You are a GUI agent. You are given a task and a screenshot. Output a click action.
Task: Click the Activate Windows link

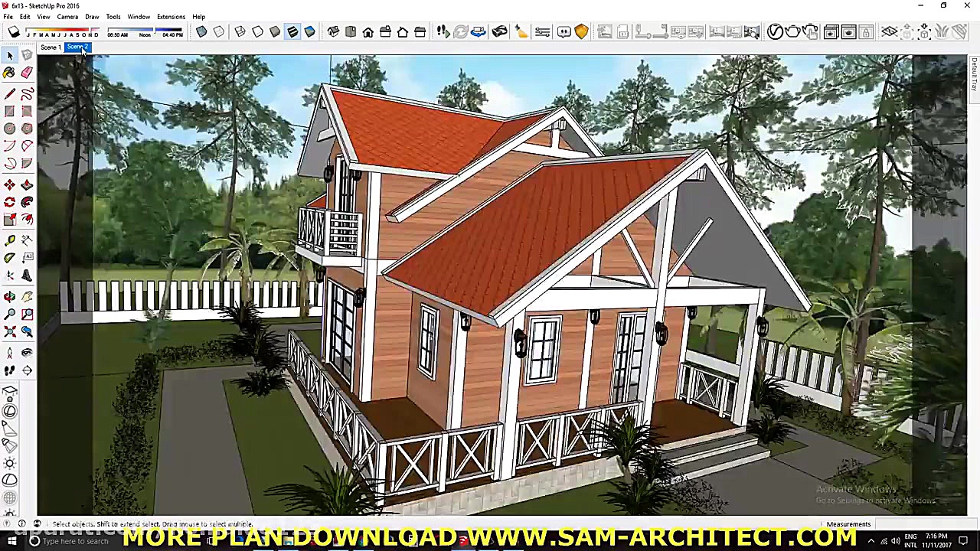pyautogui.click(x=856, y=489)
